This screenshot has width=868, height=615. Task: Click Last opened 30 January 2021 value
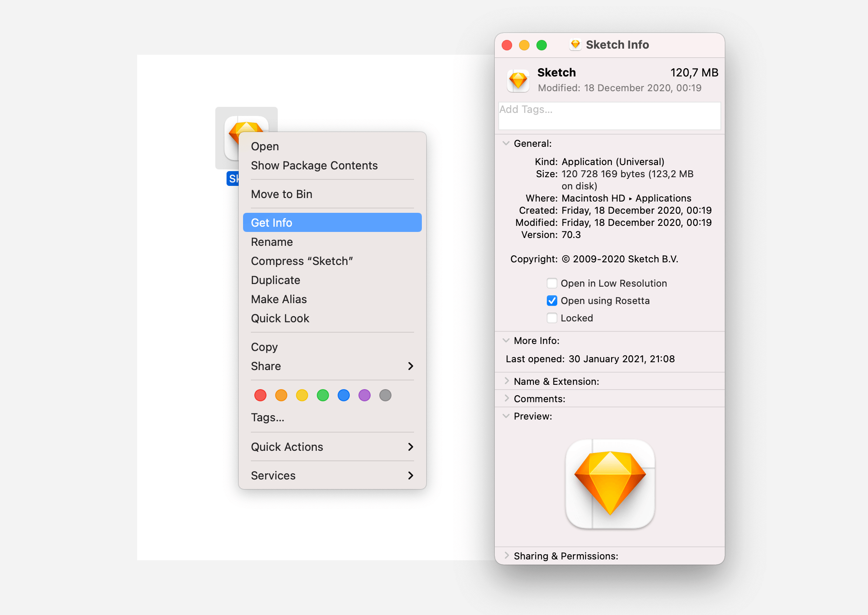(621, 359)
